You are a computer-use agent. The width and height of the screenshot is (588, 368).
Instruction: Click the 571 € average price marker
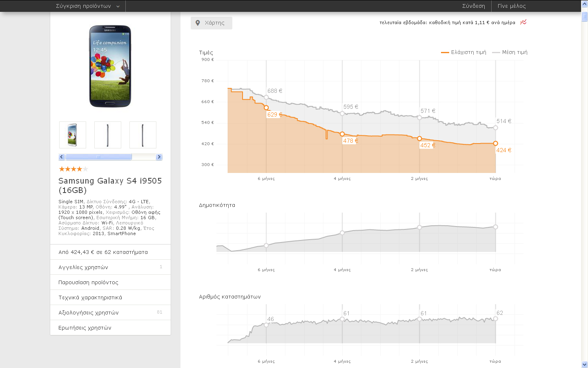click(x=419, y=118)
